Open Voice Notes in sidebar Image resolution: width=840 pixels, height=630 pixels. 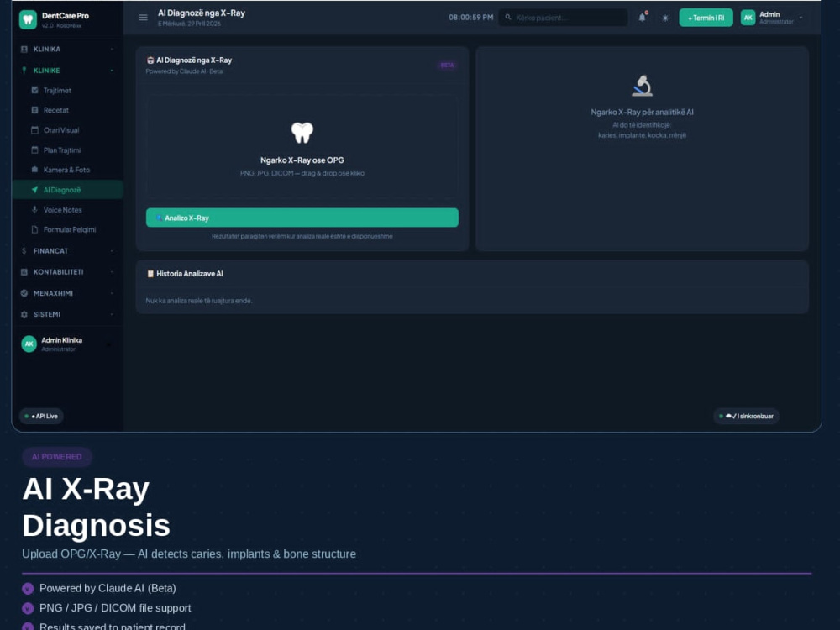[x=63, y=210]
